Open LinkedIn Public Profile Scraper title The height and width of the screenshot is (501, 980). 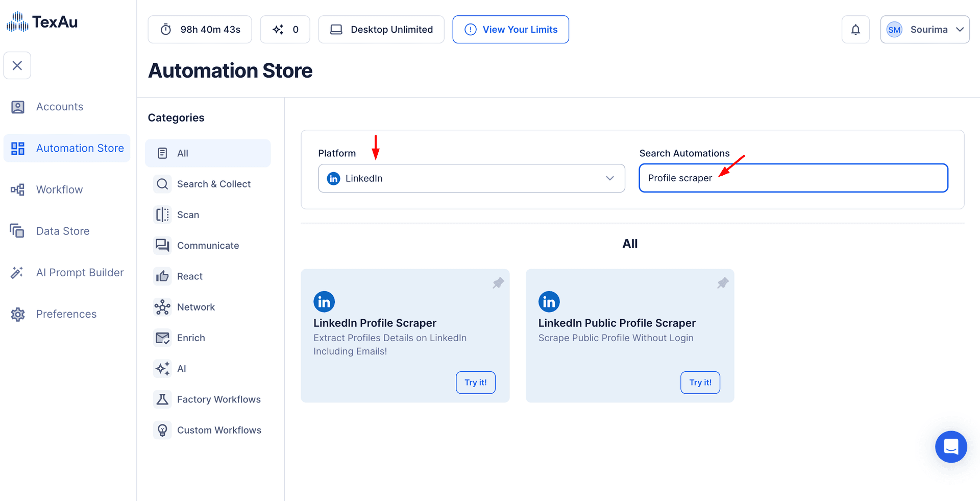click(x=617, y=323)
